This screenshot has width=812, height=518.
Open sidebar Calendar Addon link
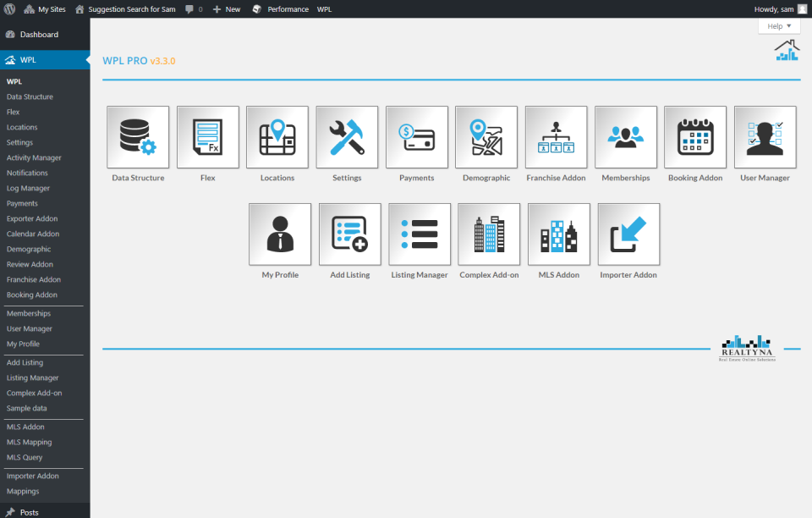pos(33,234)
